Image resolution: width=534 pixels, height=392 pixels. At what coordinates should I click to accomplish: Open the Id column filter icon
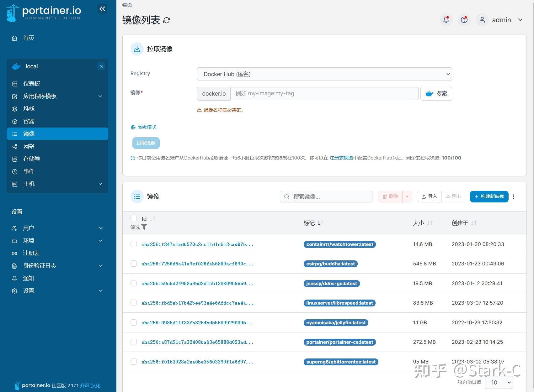click(x=144, y=227)
